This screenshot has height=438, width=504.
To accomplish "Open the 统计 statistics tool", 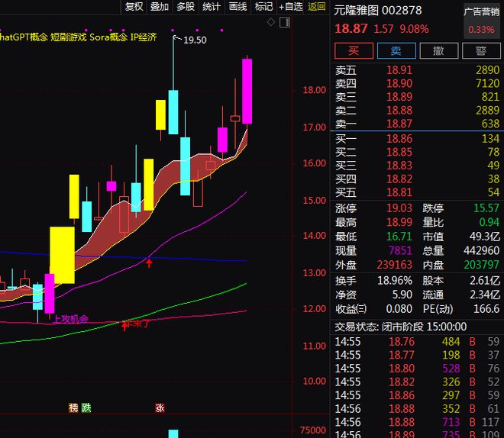I will point(212,6).
